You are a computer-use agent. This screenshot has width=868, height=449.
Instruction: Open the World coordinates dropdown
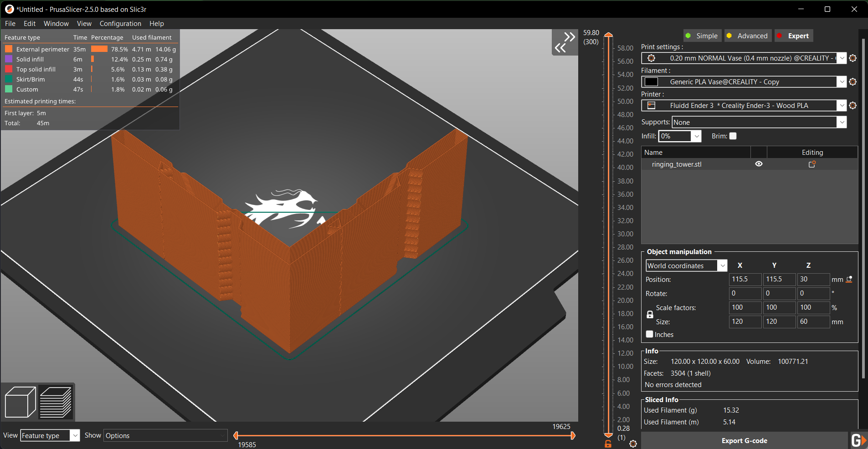pyautogui.click(x=722, y=266)
